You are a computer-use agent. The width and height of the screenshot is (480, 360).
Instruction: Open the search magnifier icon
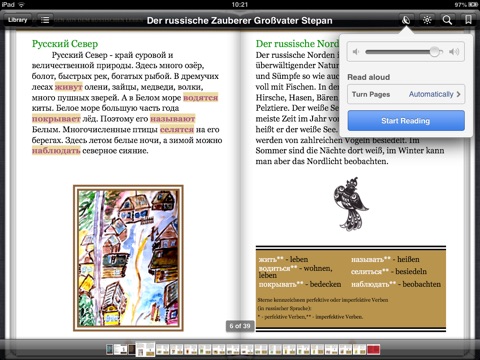(447, 20)
